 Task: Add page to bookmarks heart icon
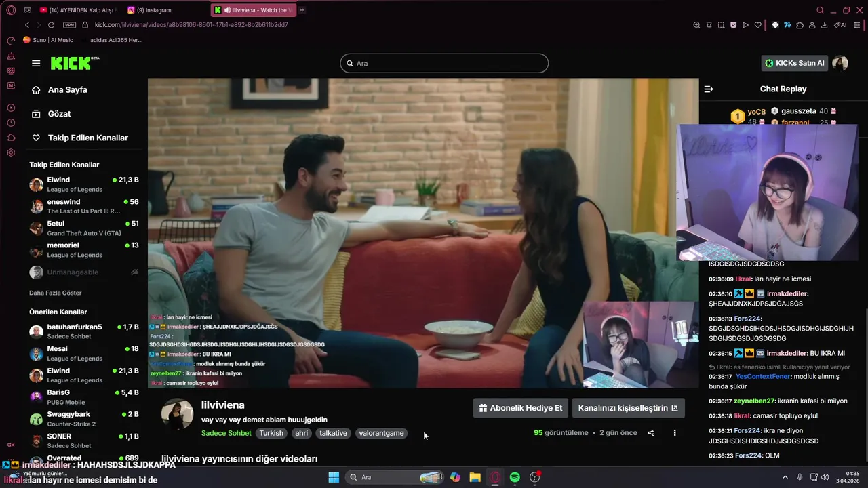[757, 25]
